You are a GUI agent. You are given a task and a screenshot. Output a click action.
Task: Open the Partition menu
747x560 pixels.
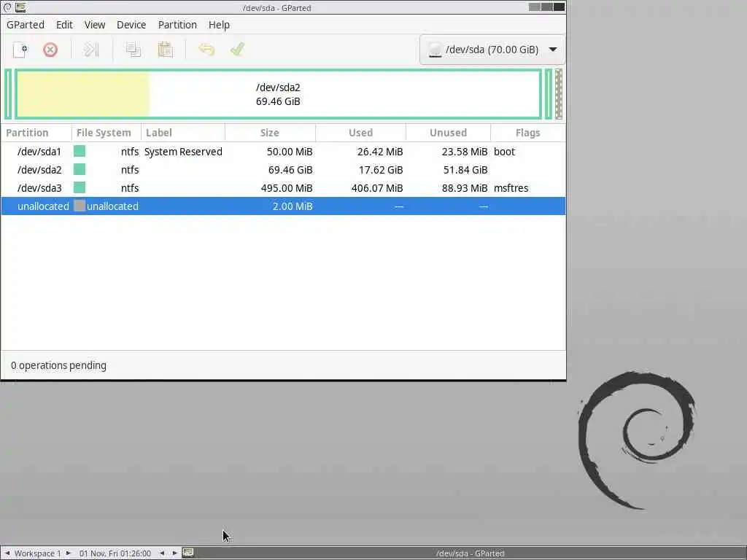point(177,25)
